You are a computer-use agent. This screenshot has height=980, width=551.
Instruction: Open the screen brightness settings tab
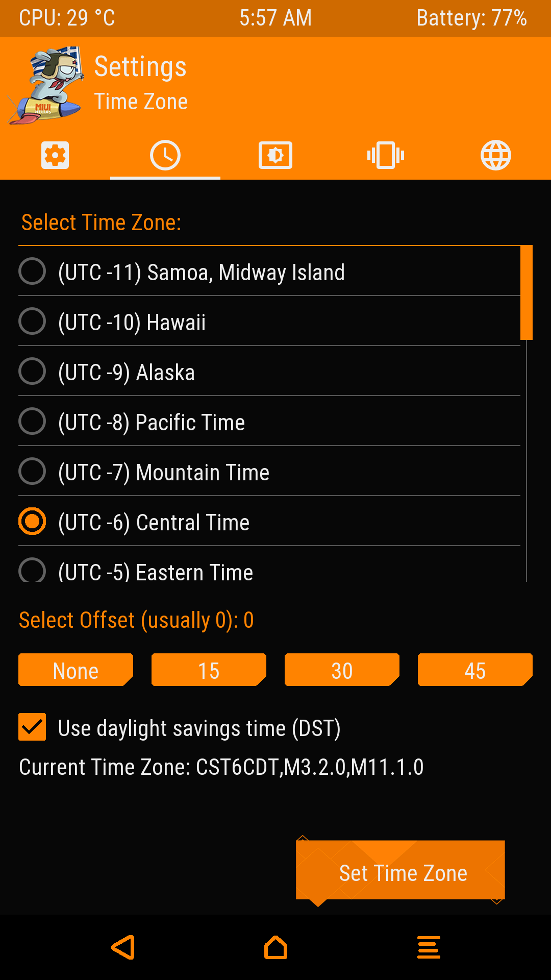[x=275, y=155]
